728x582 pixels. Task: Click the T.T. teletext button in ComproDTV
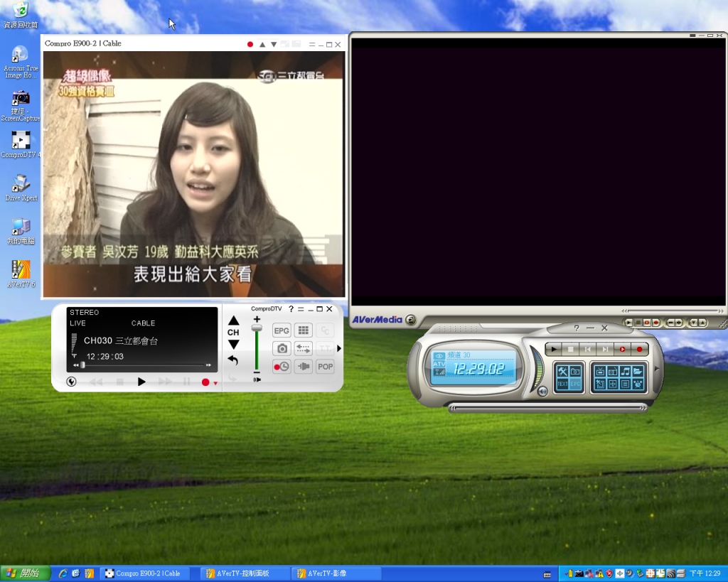pos(325,348)
